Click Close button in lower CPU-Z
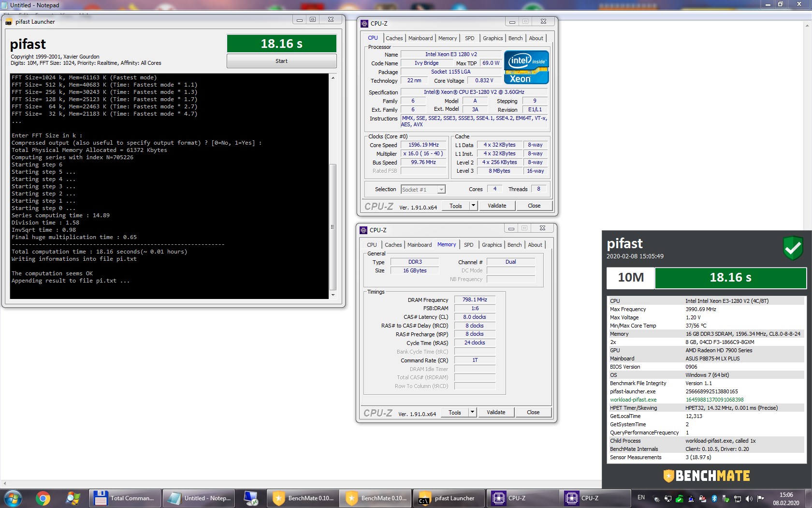This screenshot has height=508, width=812. click(x=533, y=412)
